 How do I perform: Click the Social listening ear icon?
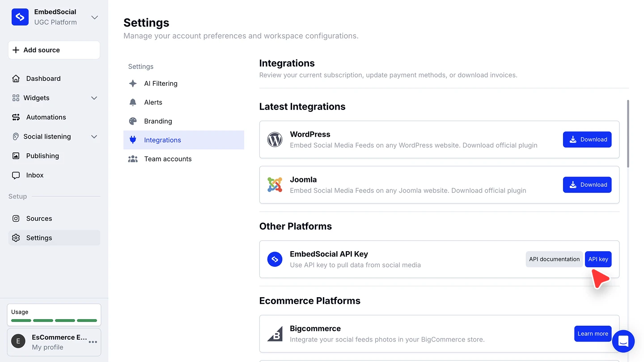click(x=16, y=137)
